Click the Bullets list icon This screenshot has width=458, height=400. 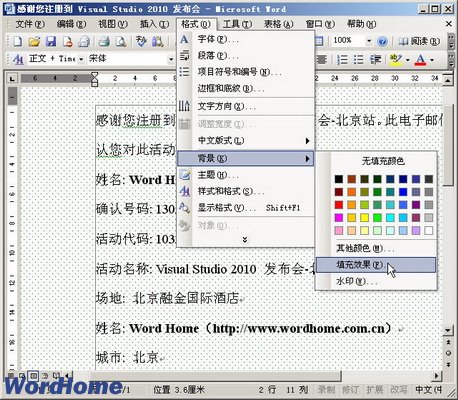click(x=358, y=60)
